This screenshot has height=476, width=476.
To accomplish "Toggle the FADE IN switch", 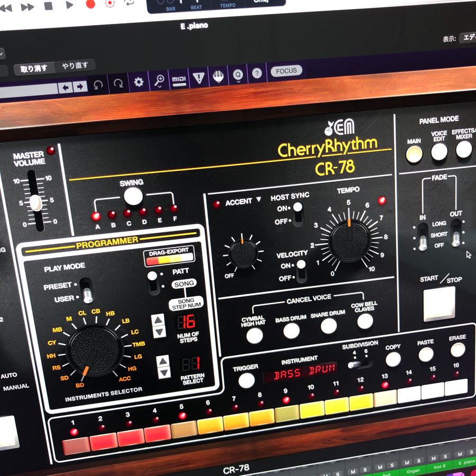I will pyautogui.click(x=423, y=237).
